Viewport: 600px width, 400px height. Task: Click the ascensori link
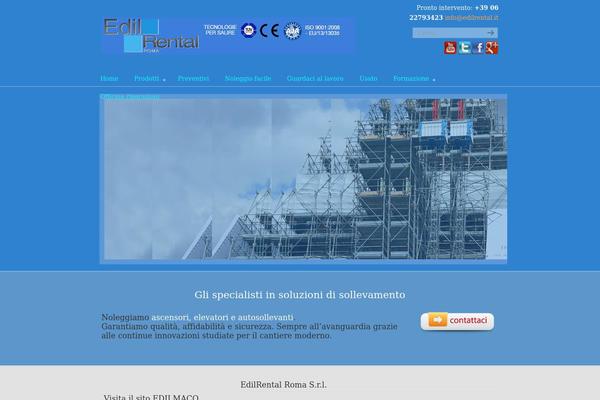click(170, 317)
